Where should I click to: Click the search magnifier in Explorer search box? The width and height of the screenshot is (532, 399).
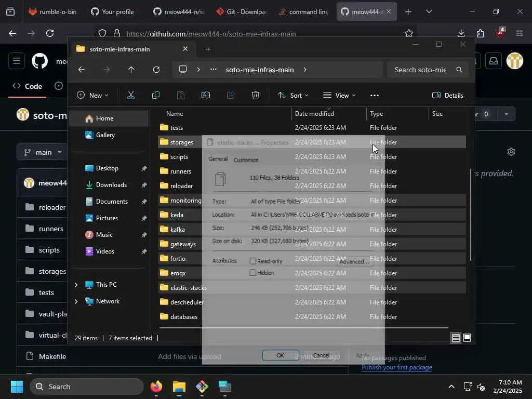[459, 70]
